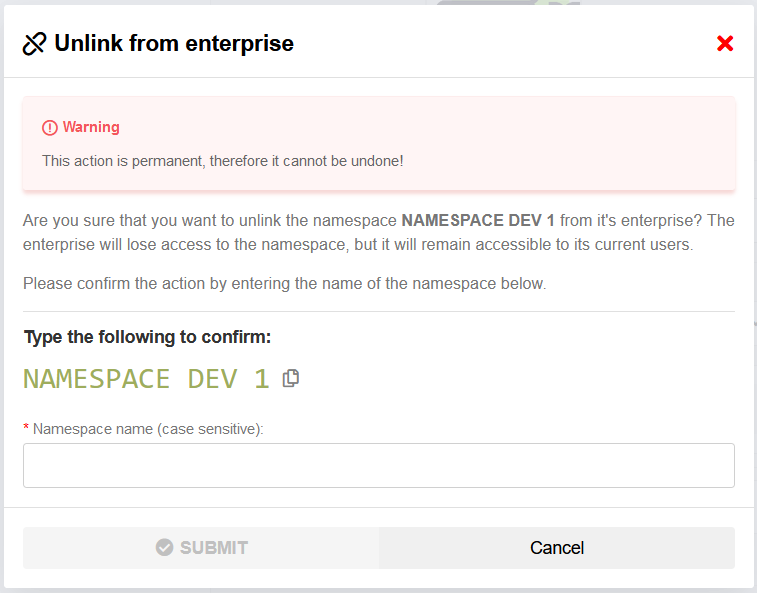The image size is (757, 593).
Task: Click the warning exclamation circle icon
Action: point(50,128)
